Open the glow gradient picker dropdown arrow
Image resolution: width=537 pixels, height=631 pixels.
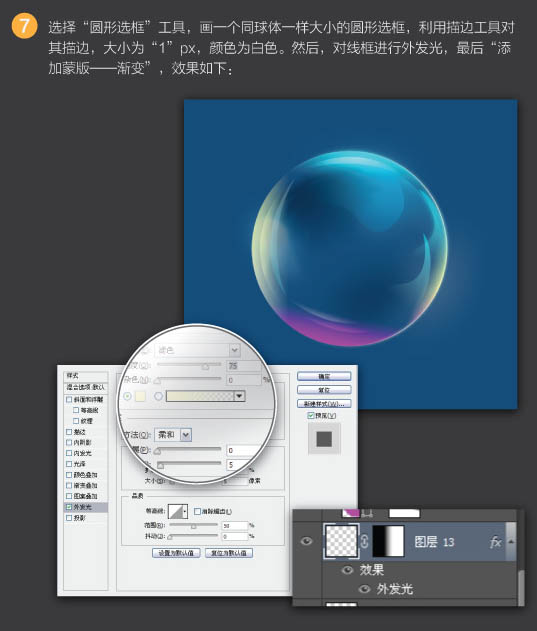[239, 396]
